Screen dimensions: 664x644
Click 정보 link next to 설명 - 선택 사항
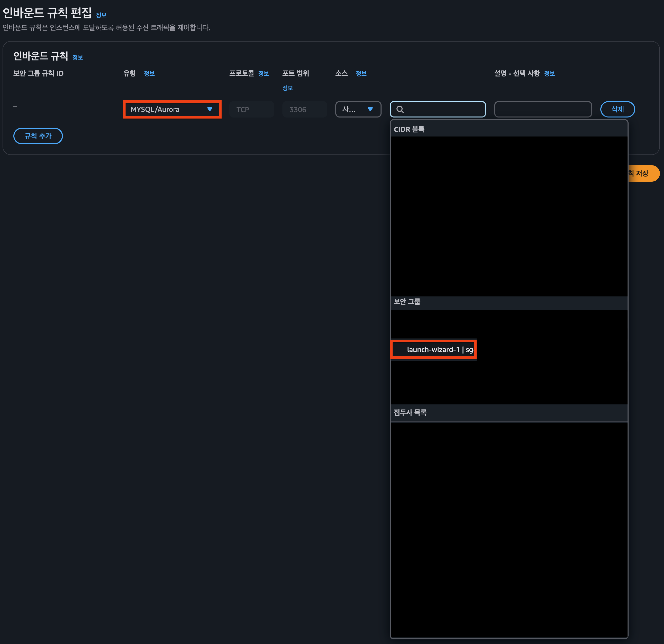point(549,73)
